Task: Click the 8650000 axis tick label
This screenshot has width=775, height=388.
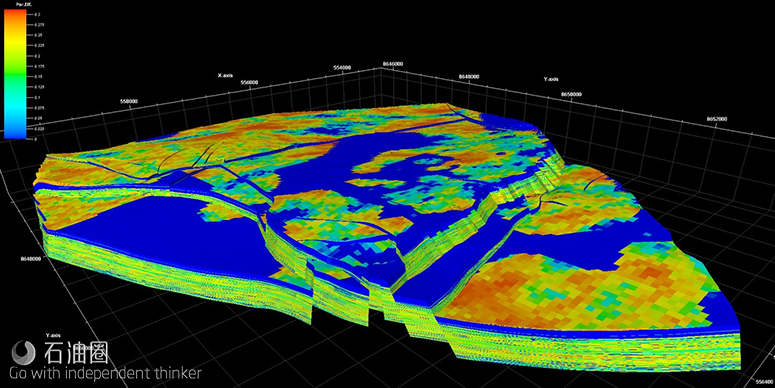Action: tap(571, 94)
